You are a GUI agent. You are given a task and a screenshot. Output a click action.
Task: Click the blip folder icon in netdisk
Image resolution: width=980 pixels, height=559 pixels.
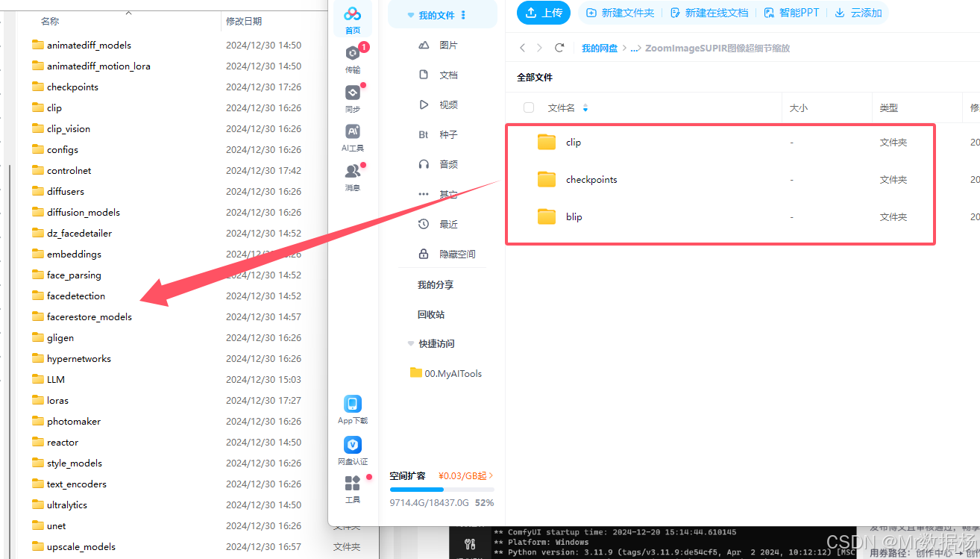(547, 216)
